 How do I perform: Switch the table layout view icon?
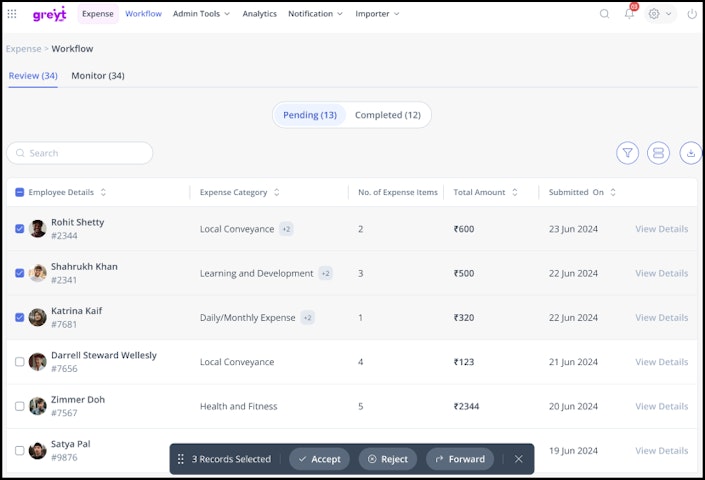tap(658, 153)
